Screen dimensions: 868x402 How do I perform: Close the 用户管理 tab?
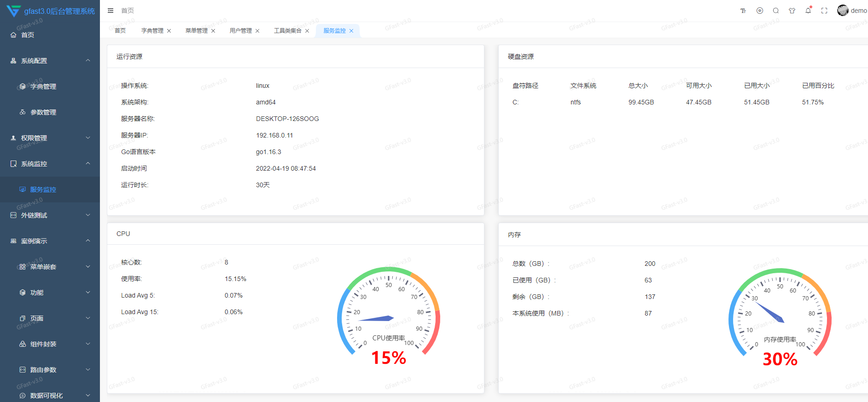point(257,31)
